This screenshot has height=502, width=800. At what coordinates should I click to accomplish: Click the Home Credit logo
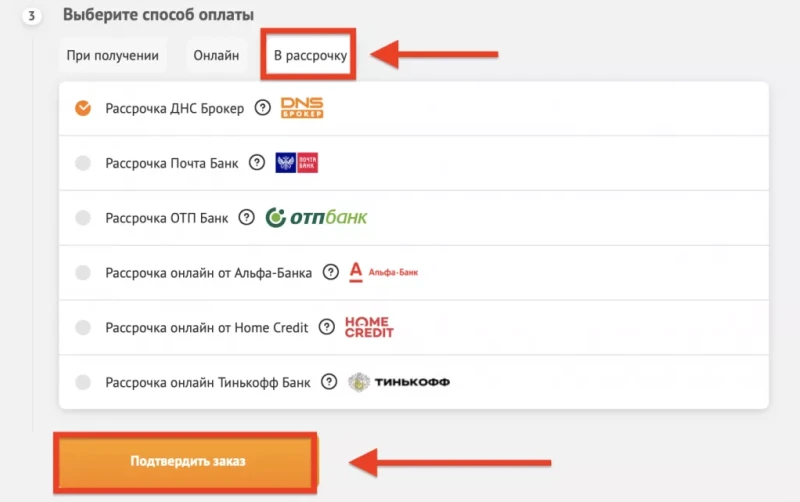pos(369,327)
